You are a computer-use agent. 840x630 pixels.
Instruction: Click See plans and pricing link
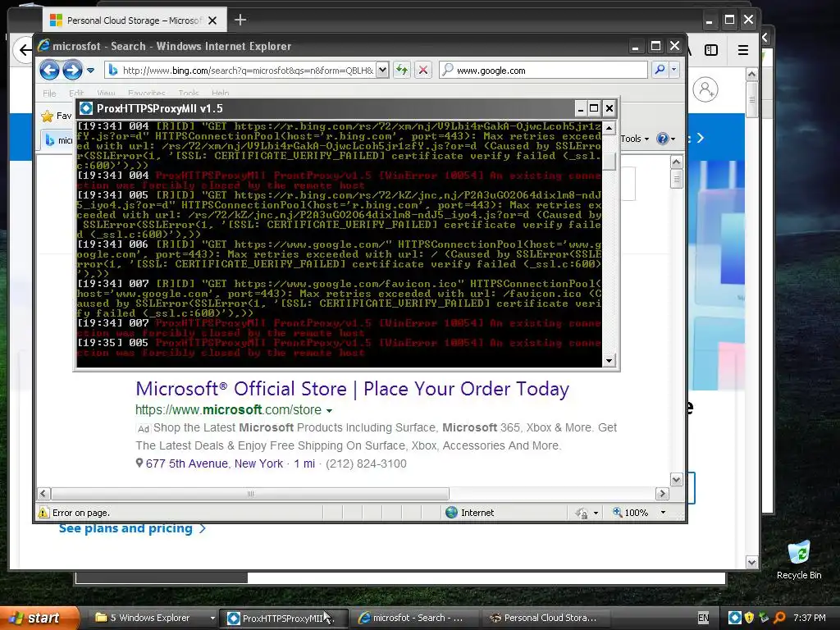[132, 529]
